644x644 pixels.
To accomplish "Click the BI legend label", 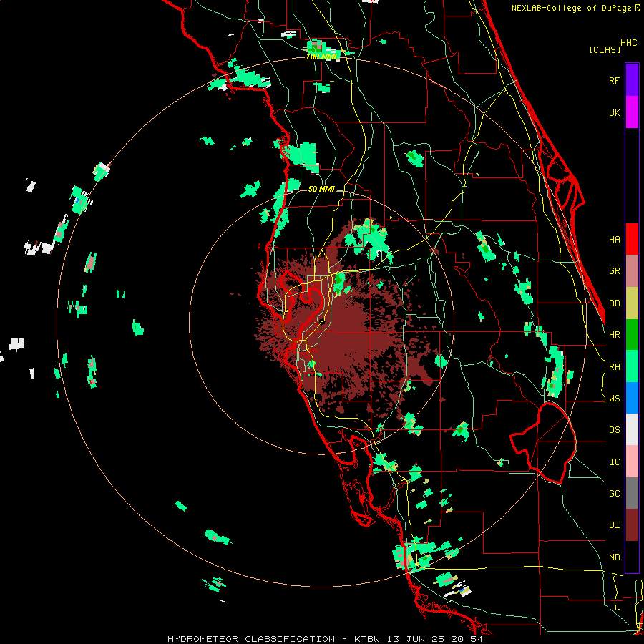I will tap(614, 525).
